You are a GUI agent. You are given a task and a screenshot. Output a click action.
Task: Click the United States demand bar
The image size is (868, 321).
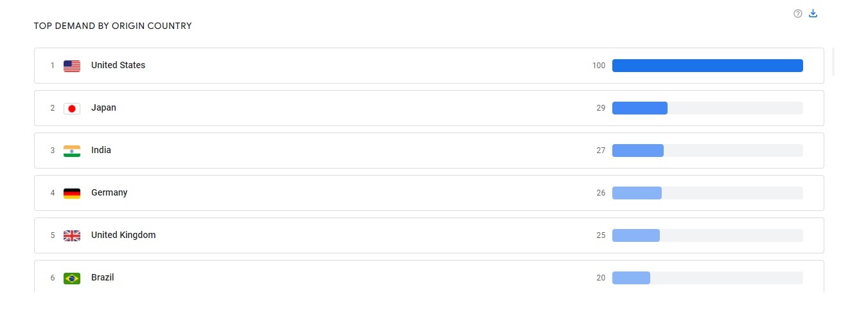pos(707,66)
